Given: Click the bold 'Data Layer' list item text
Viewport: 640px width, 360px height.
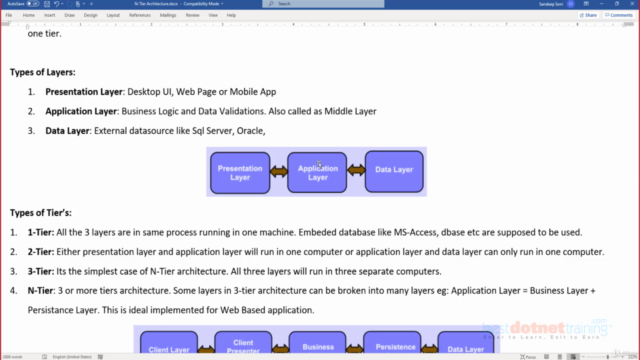Looking at the screenshot, I should click(x=67, y=131).
